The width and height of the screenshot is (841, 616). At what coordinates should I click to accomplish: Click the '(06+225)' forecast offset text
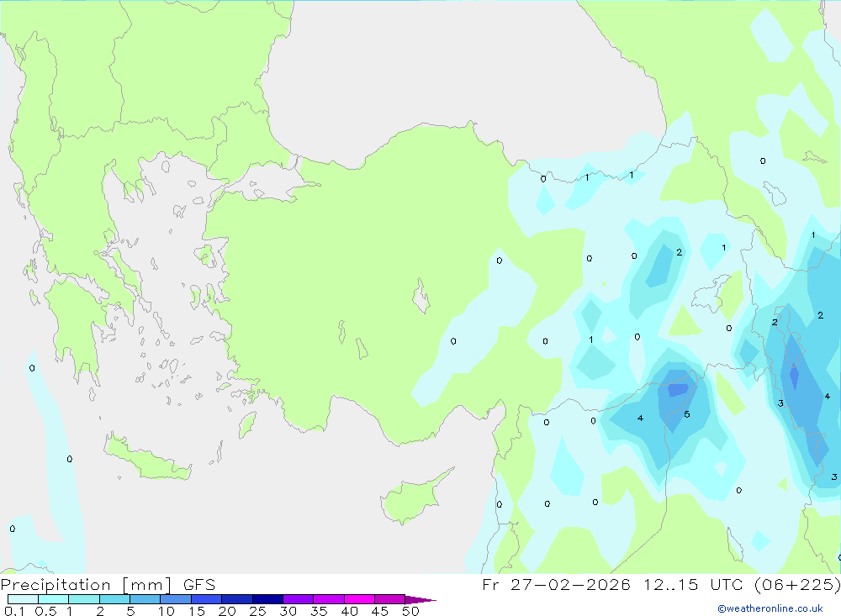pos(797,585)
